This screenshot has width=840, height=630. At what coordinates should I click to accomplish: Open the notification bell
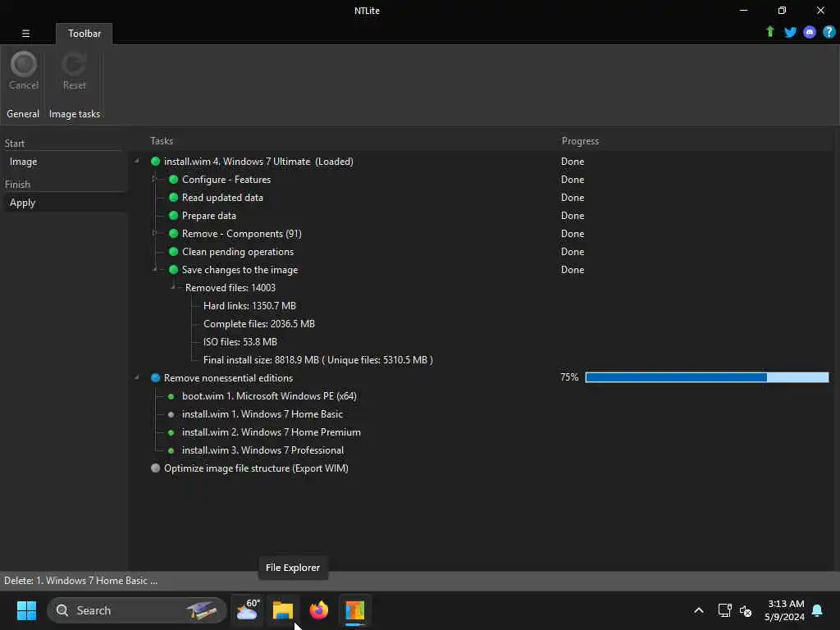817,610
